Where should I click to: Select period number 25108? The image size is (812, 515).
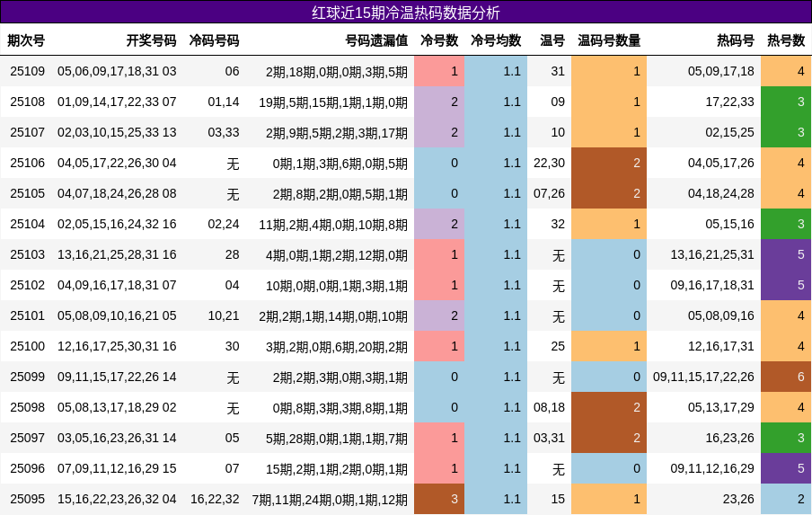point(28,102)
